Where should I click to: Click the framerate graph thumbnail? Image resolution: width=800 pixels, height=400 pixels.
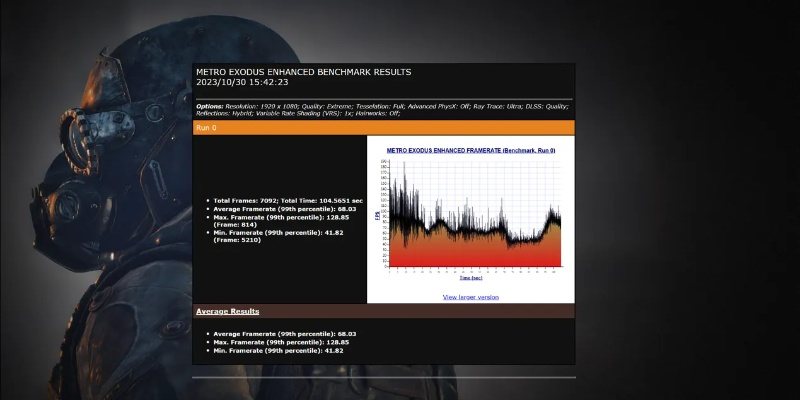pyautogui.click(x=470, y=215)
